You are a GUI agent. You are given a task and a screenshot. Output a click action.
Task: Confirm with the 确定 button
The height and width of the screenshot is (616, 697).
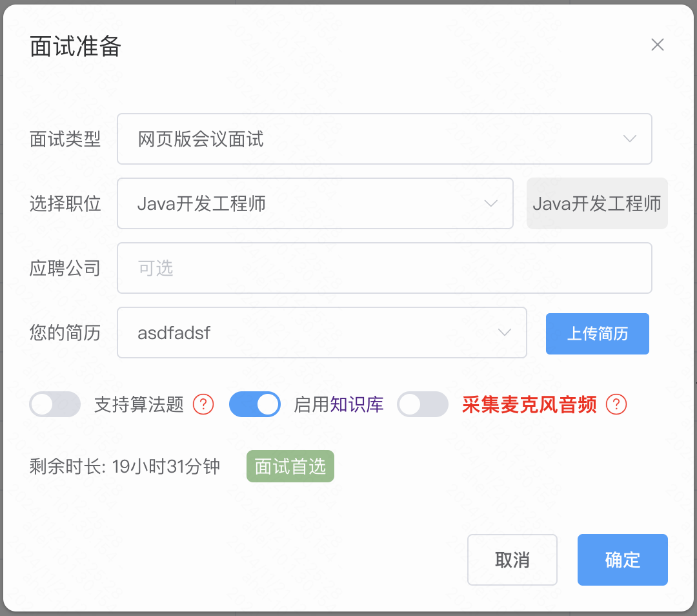pos(622,560)
